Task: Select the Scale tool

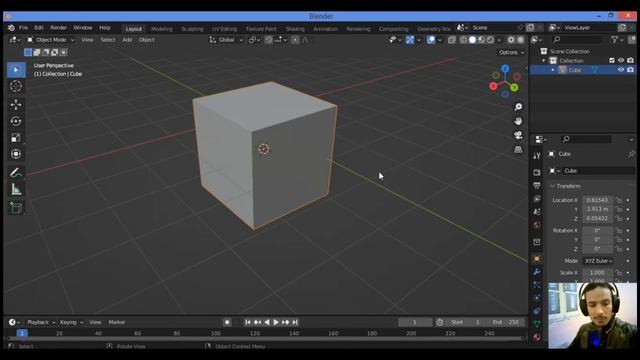Action: [x=16, y=138]
